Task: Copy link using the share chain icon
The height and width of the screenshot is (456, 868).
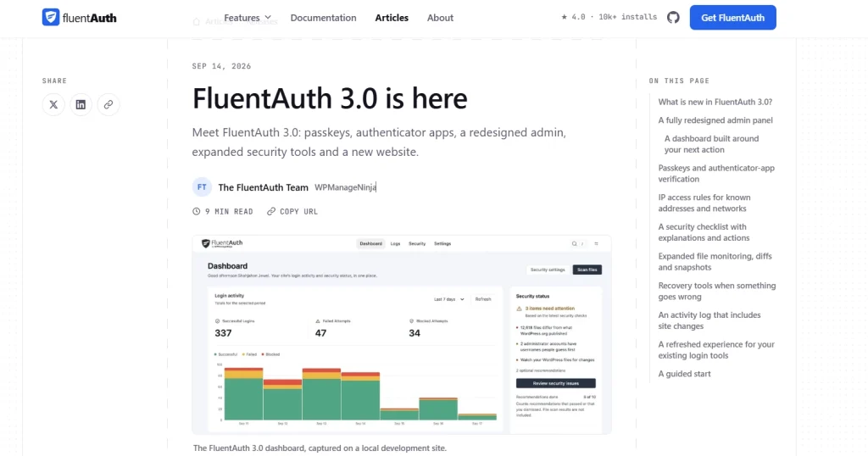Action: (108, 104)
